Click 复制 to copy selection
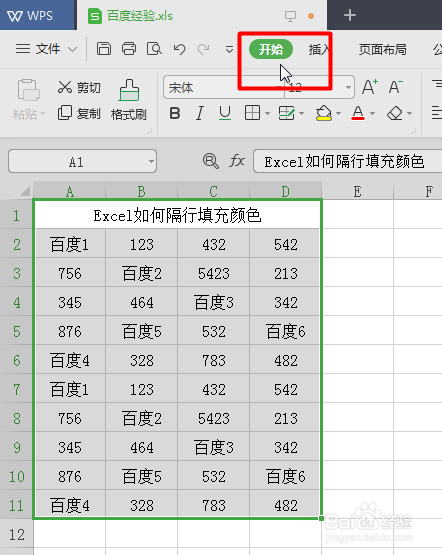The image size is (442, 555). (x=79, y=113)
